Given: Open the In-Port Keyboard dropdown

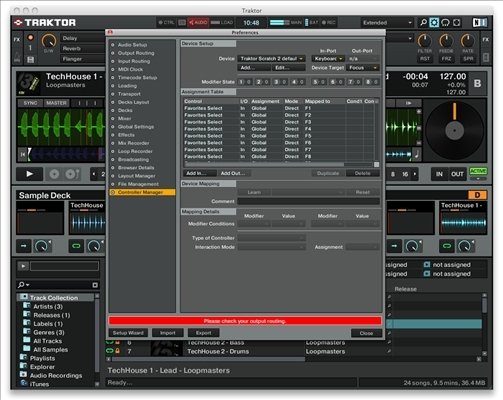Looking at the screenshot, I should pos(328,59).
